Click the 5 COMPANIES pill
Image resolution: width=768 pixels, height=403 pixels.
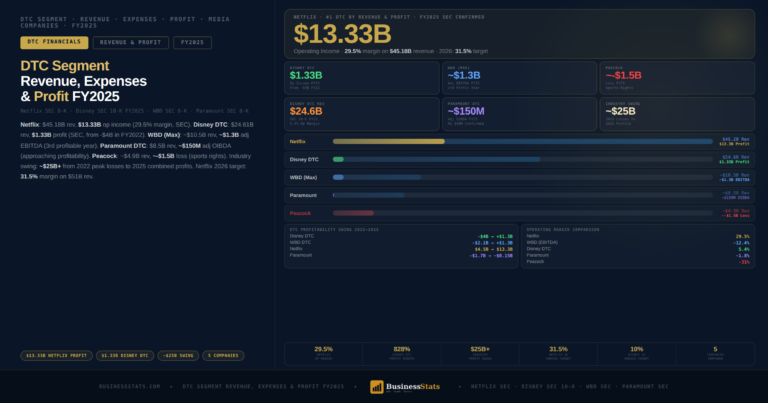223,356
